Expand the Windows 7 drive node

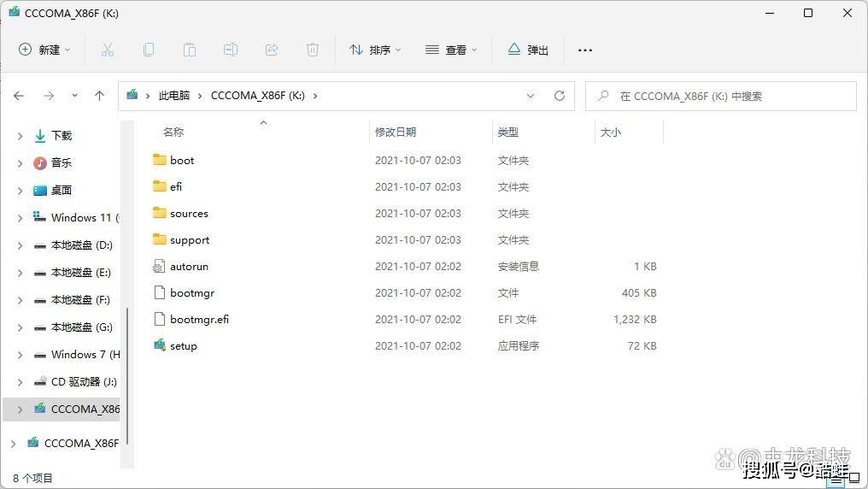20,355
